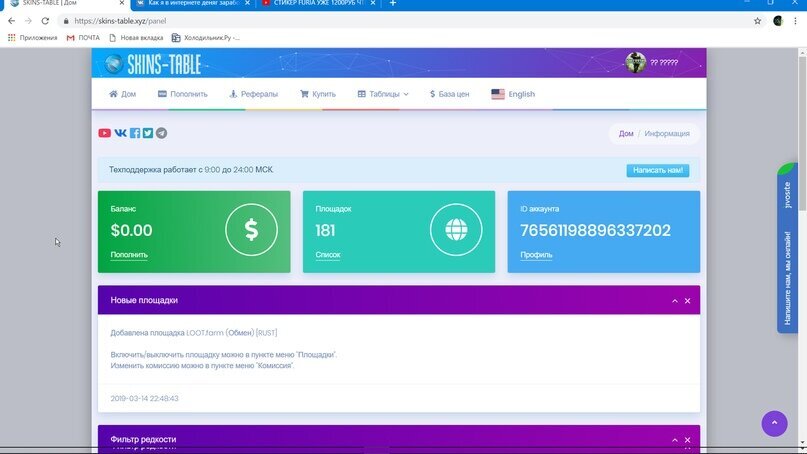This screenshot has width=807, height=454.
Task: Open the jivosite chat side widget
Action: click(x=787, y=248)
